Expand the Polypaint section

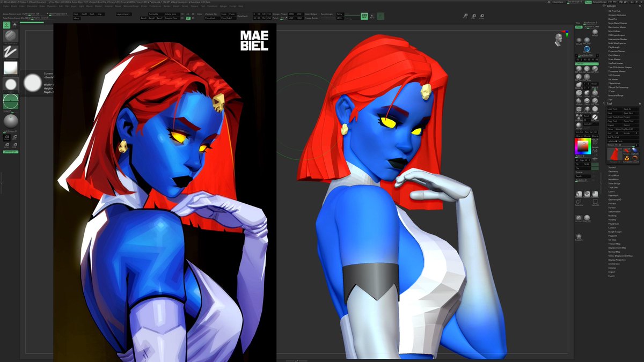[612, 235]
